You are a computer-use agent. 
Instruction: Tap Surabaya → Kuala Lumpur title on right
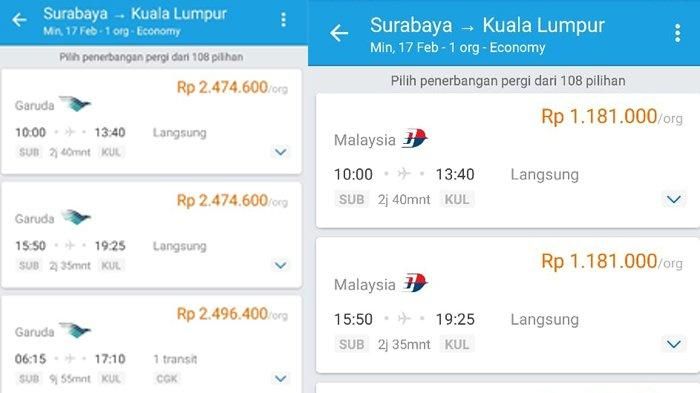487,25
